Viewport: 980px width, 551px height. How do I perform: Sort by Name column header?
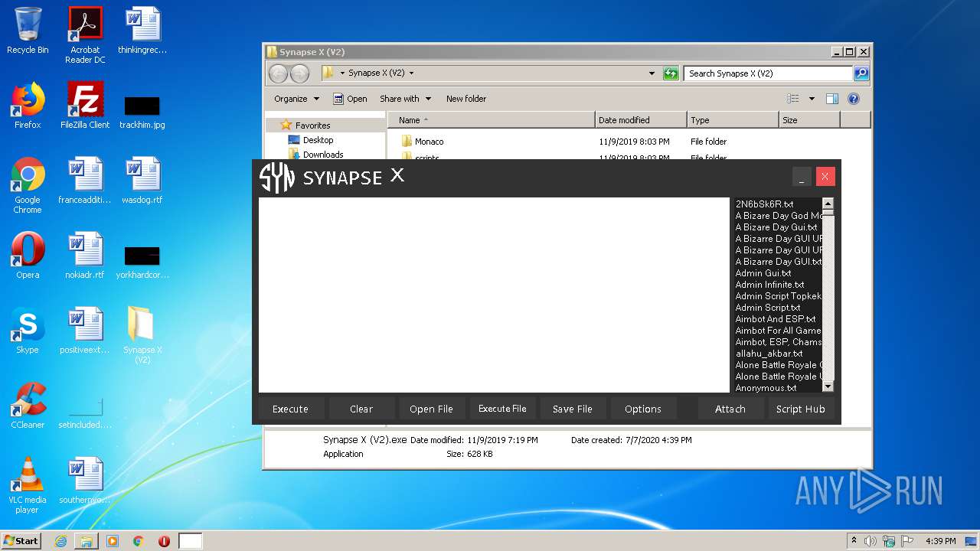click(491, 120)
